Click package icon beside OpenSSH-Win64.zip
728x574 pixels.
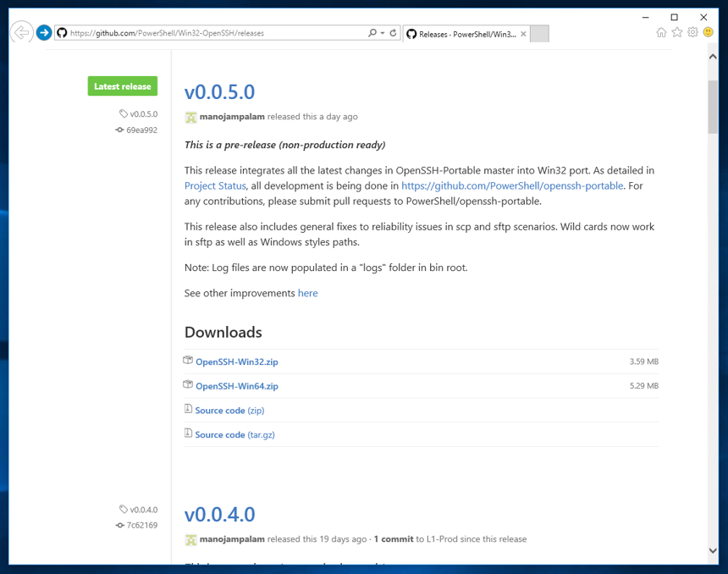pos(188,384)
